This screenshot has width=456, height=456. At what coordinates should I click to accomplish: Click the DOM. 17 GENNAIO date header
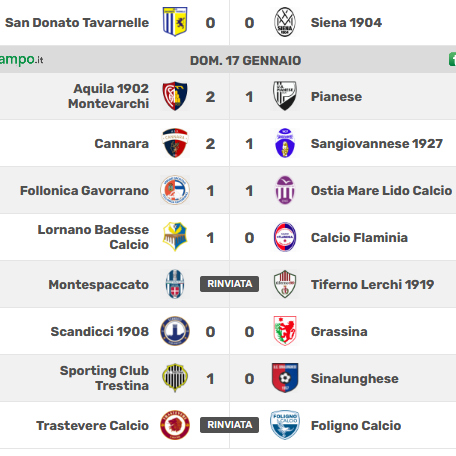[246, 61]
